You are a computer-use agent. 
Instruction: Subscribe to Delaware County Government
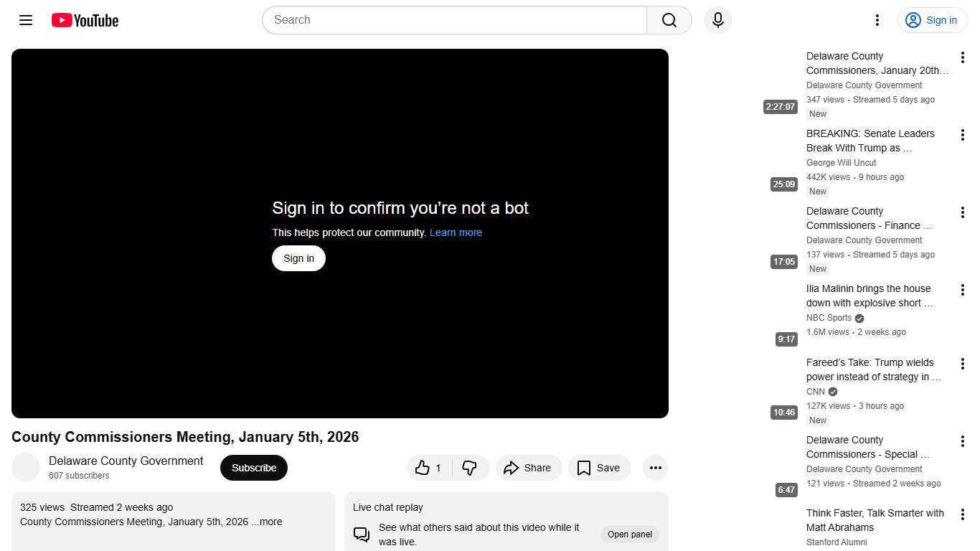click(253, 468)
